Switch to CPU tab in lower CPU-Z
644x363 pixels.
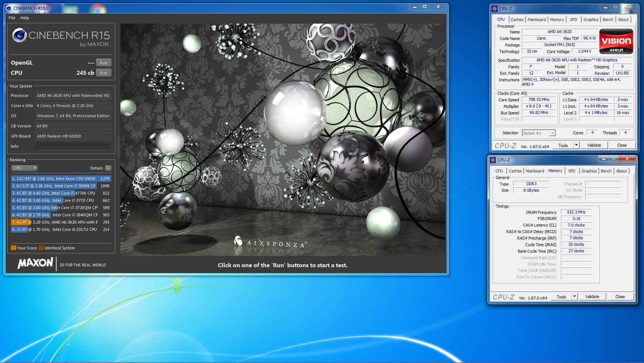point(499,171)
